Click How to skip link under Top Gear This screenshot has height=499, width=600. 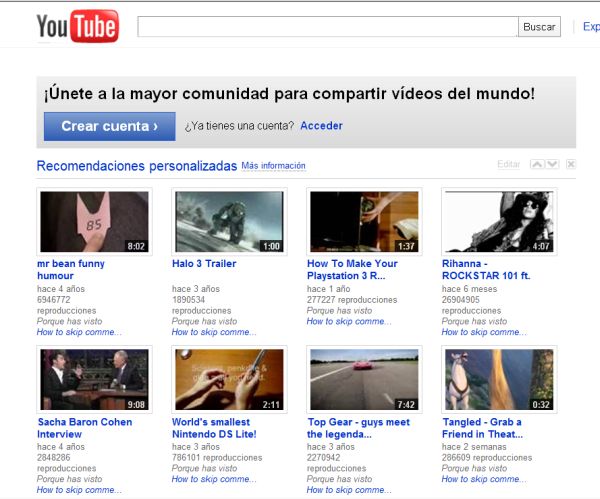pyautogui.click(x=349, y=490)
